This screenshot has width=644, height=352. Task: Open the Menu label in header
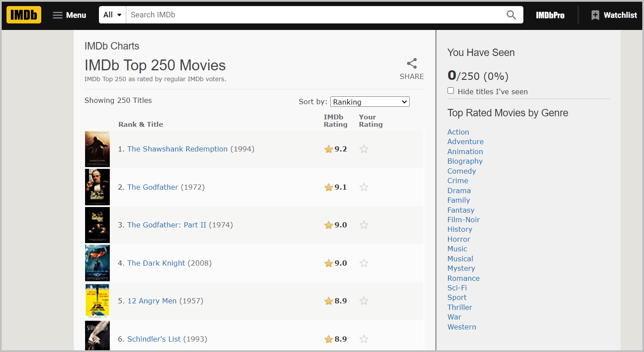coord(76,15)
